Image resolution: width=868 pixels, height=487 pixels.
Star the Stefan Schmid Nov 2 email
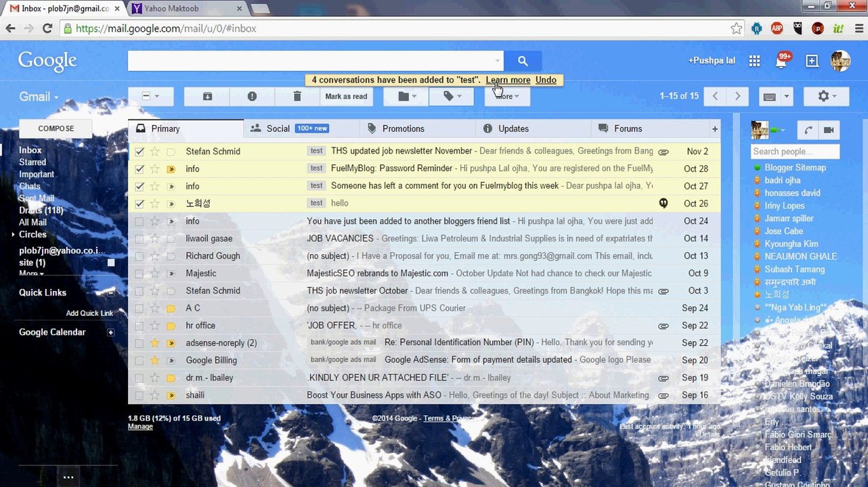tap(155, 152)
